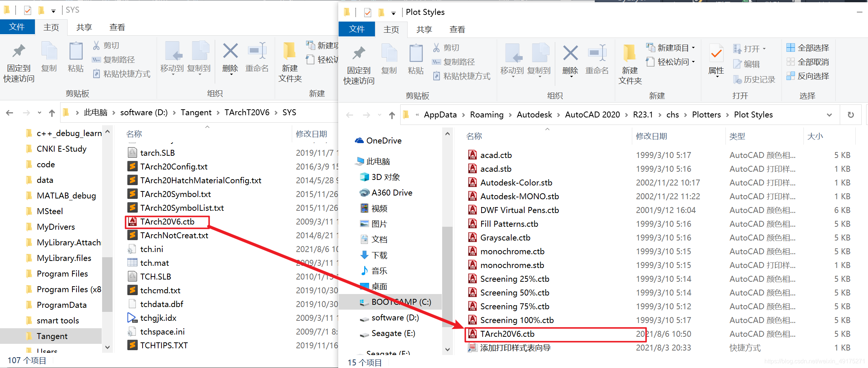This screenshot has height=368, width=868.
Task: Click Pin to Quick access in SYS window
Action: pyautogui.click(x=19, y=62)
